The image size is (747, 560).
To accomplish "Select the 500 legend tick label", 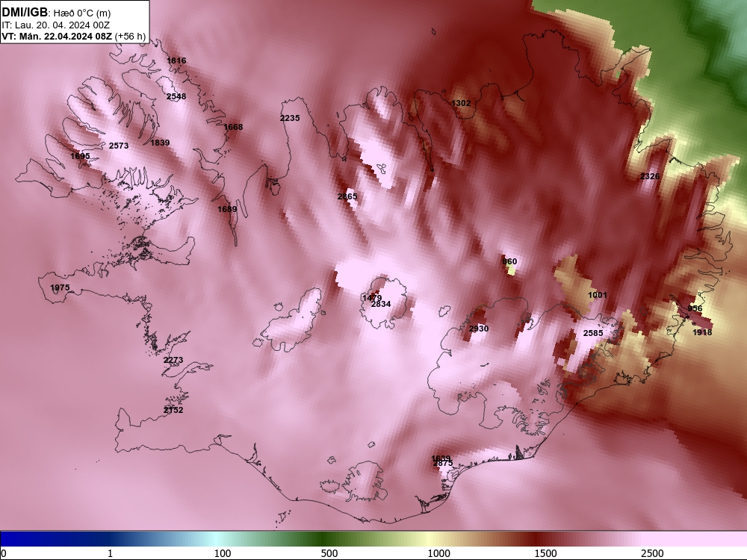I will 329,553.
